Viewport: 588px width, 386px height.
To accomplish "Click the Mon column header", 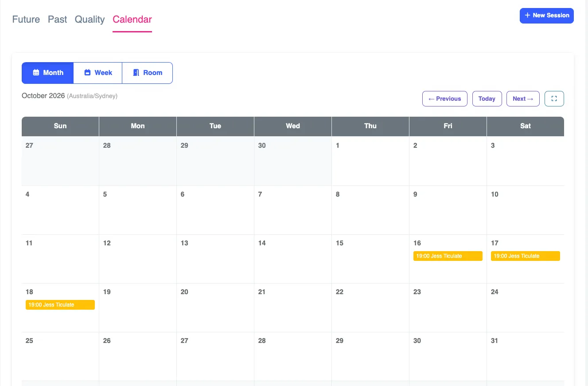I will [138, 126].
